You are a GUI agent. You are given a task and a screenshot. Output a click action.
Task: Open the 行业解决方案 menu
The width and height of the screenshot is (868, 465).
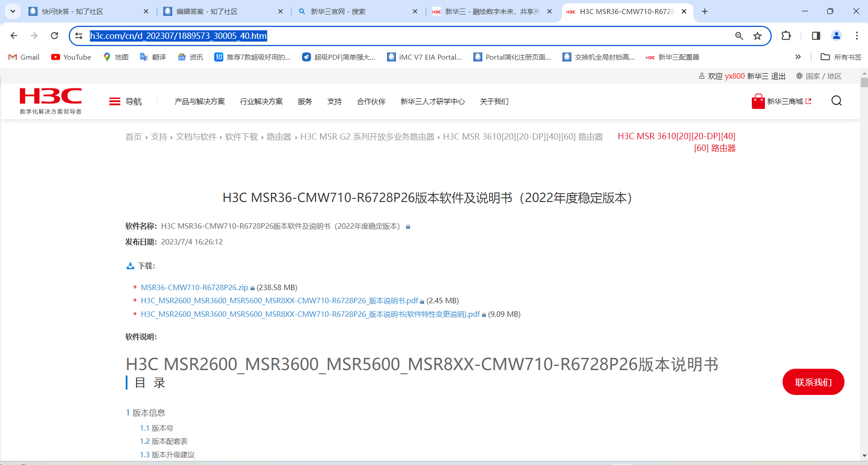(x=261, y=102)
